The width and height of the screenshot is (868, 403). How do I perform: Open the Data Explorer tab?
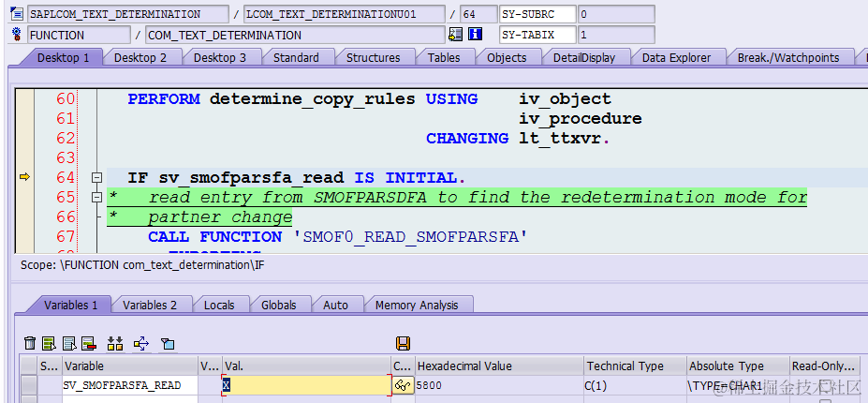click(x=676, y=58)
